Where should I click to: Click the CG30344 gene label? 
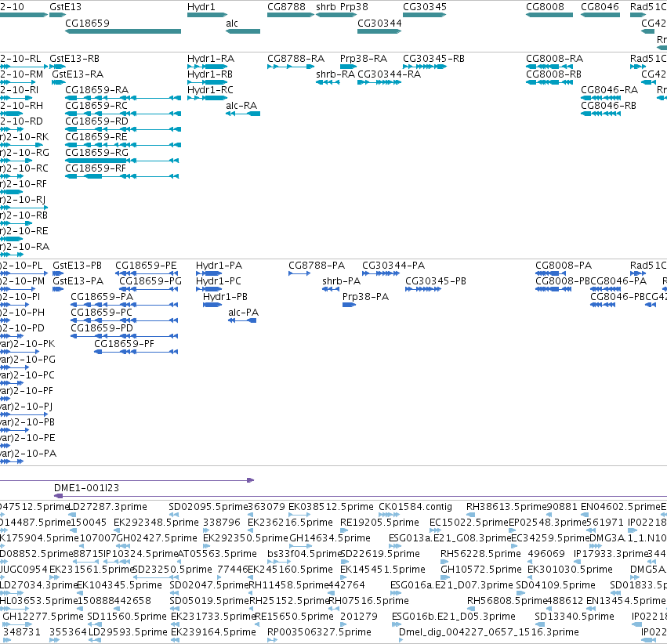(379, 24)
